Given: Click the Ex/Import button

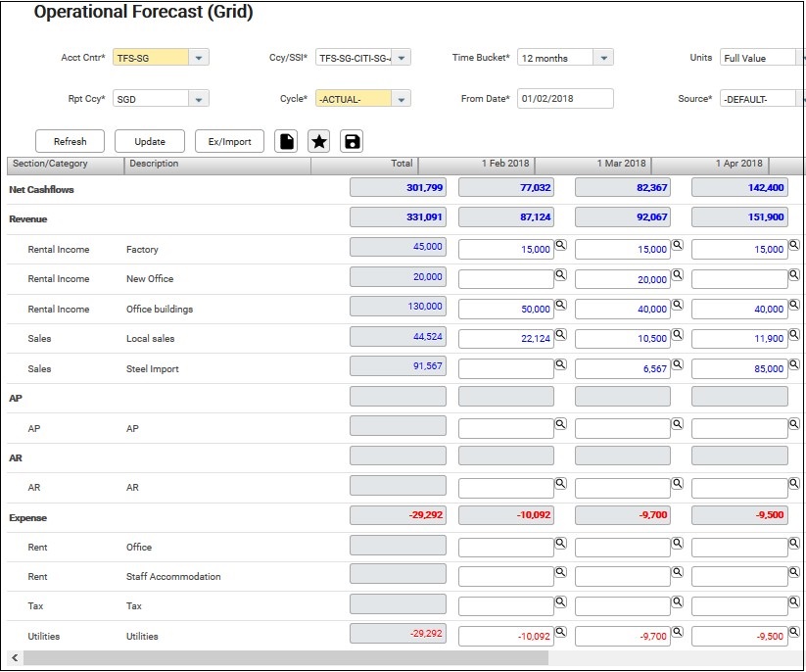Looking at the screenshot, I should point(230,141).
